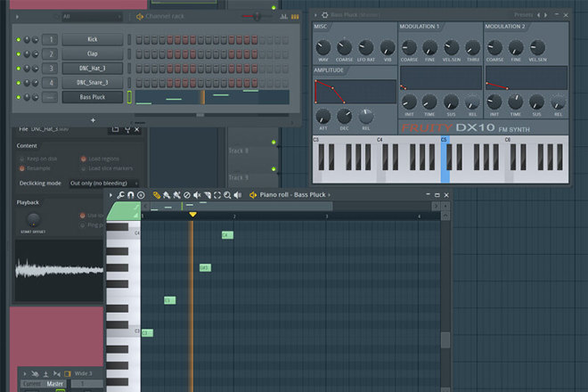Screen dimensions: 588x392
Task: Select the Bass Pluck channel button
Action: [x=93, y=97]
